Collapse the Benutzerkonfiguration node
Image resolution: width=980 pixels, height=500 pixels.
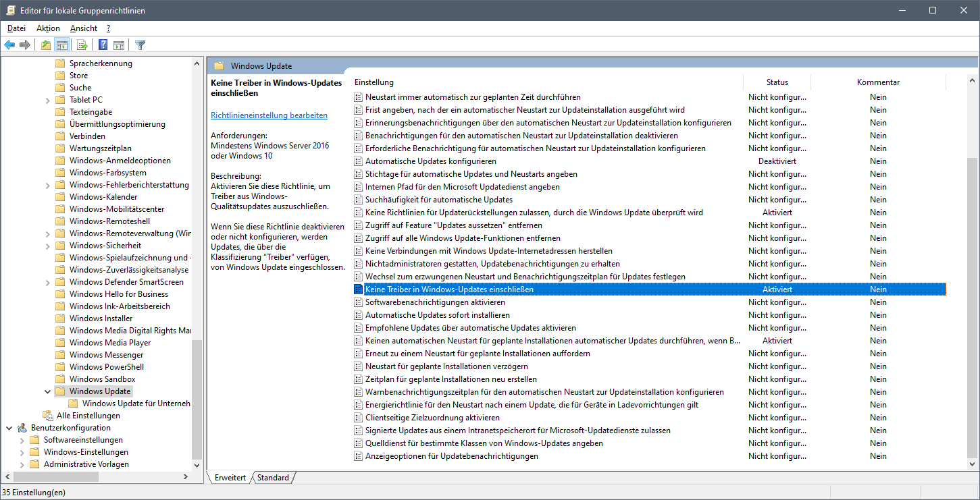click(9, 428)
